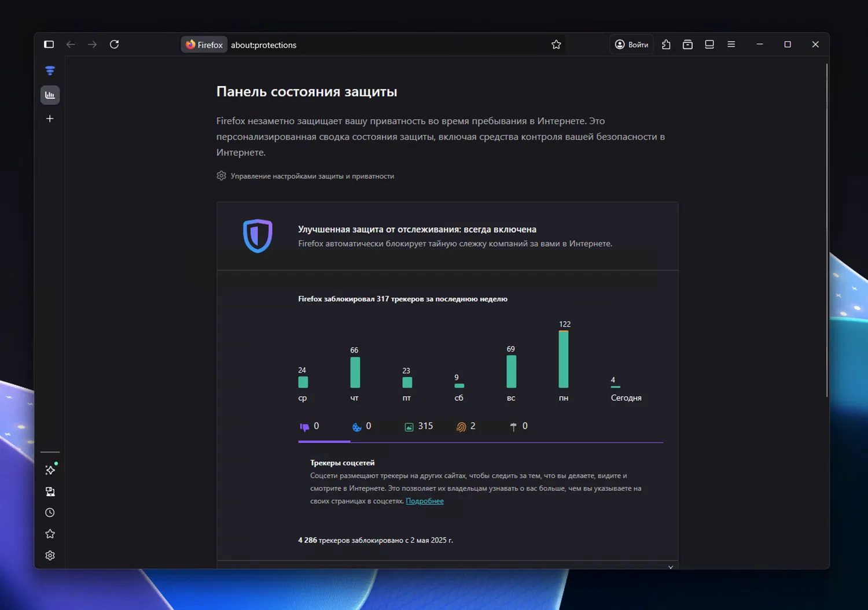Select the ср bar with 24 trackers
Image resolution: width=868 pixels, height=610 pixels.
[303, 382]
